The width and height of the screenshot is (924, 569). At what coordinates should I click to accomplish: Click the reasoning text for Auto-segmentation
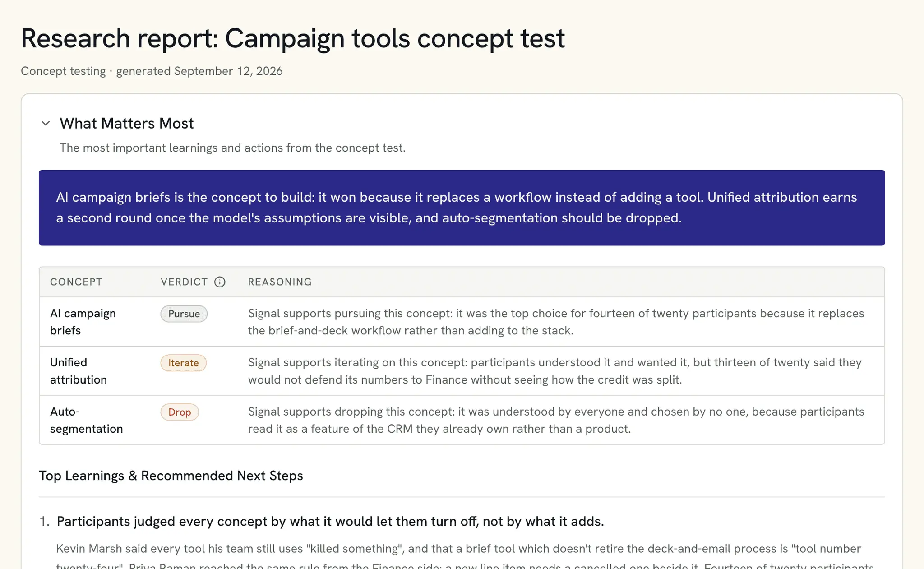[556, 420]
